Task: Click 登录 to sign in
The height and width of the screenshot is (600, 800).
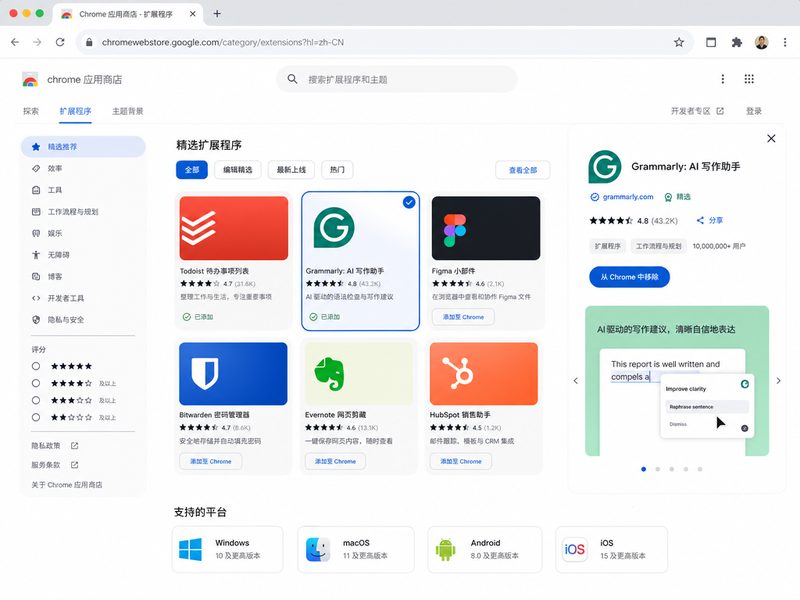Action: [x=754, y=111]
